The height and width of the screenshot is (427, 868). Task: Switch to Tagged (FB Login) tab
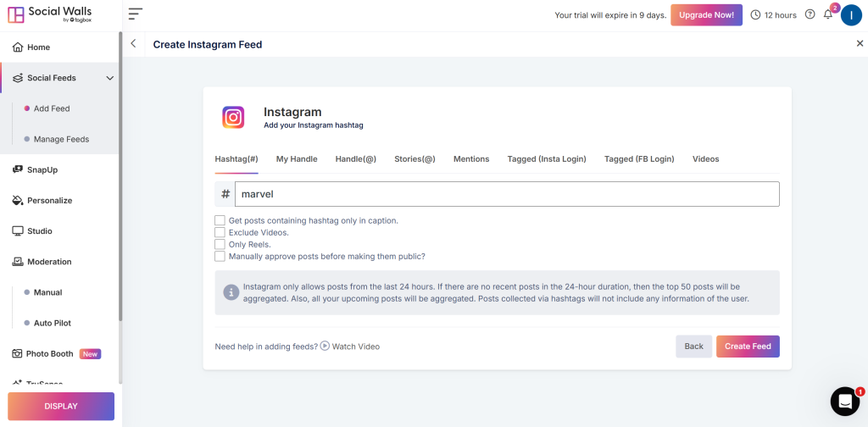(639, 158)
